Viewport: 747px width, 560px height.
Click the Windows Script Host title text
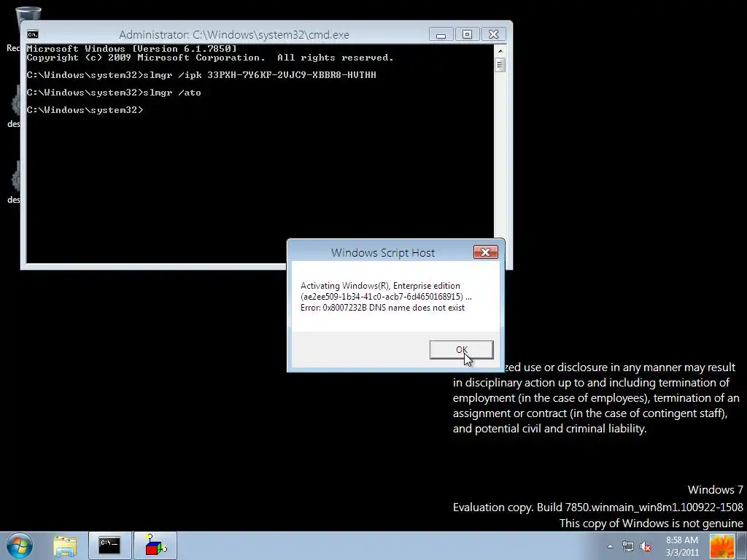[x=382, y=253]
